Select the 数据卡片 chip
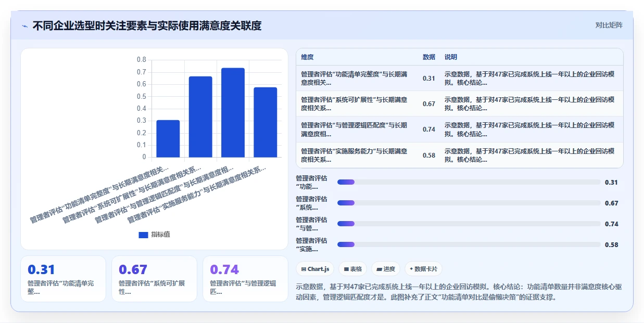 pos(423,269)
